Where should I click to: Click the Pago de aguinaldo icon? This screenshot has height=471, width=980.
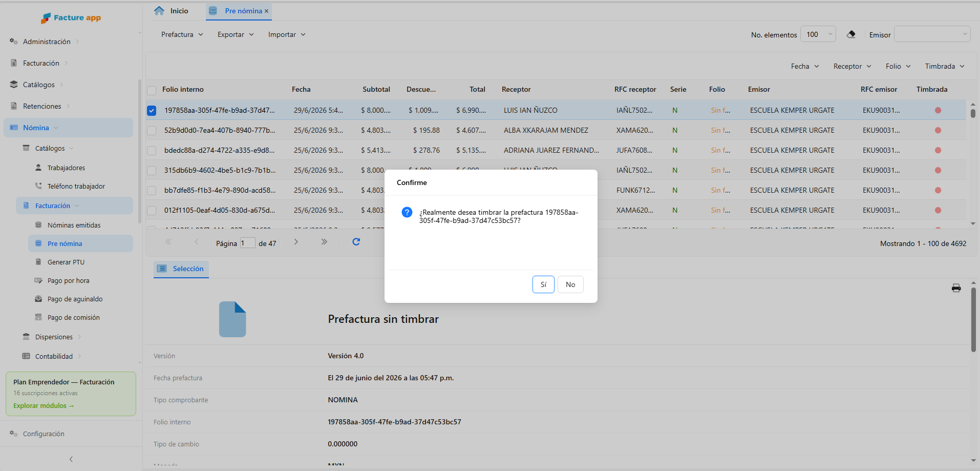(x=38, y=299)
